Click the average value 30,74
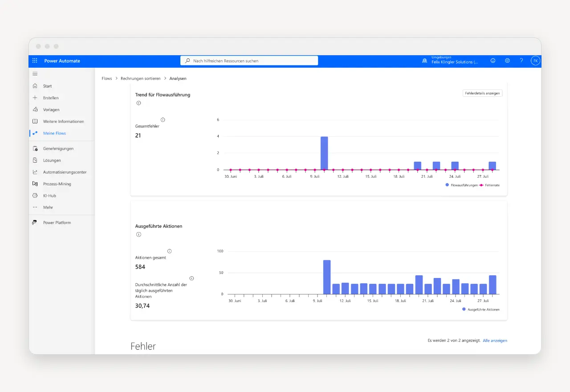Viewport: 570px width, 392px height. pos(142,306)
